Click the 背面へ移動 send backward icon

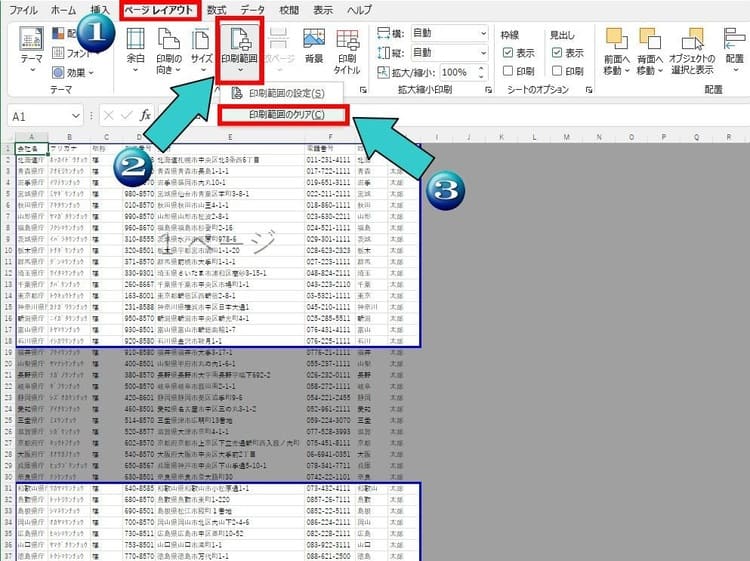coord(650,38)
